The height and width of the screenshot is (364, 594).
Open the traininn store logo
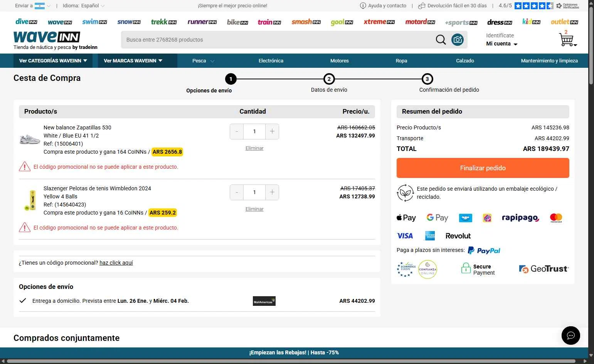(x=269, y=22)
